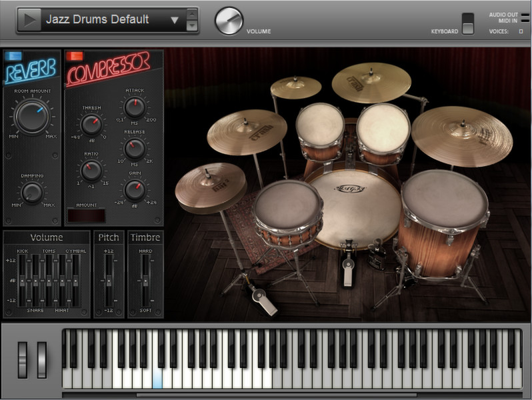
Task: Click the Reverb ROOM AMOUNT knob
Action: coord(32,117)
